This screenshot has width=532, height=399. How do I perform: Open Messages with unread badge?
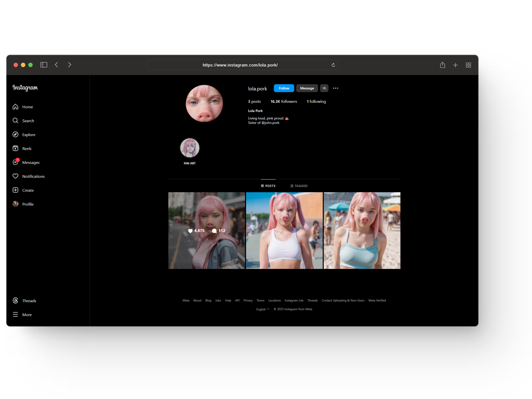tap(16, 162)
